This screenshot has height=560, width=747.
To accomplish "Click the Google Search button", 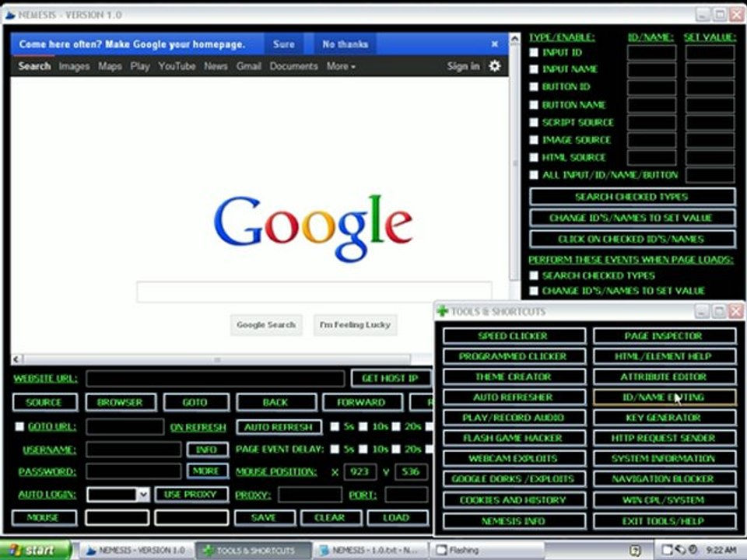I will pos(266,325).
